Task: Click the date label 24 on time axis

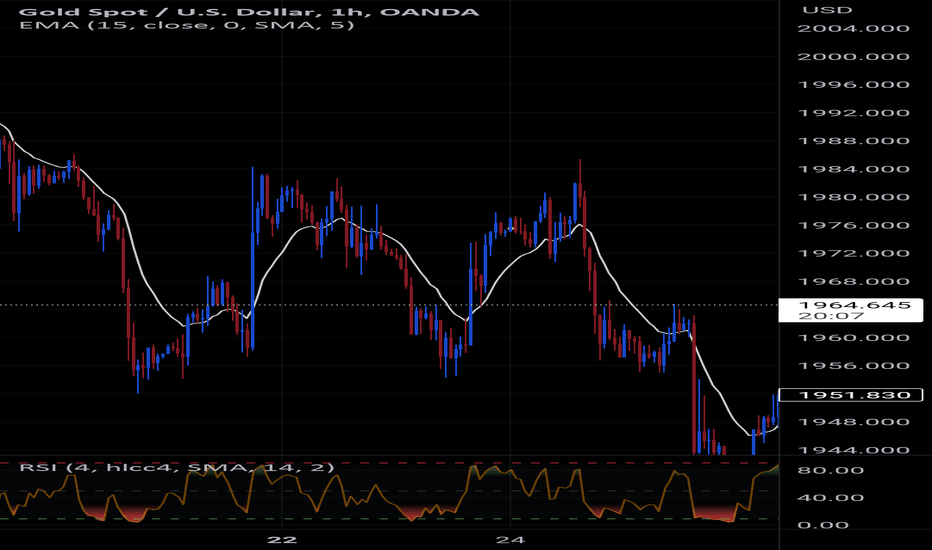Action: point(511,540)
